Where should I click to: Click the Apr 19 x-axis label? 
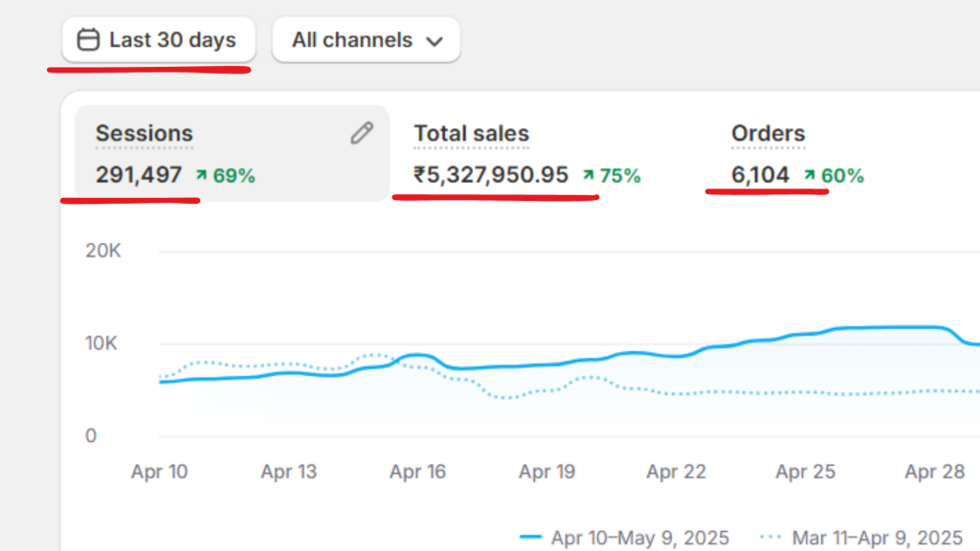coord(546,472)
